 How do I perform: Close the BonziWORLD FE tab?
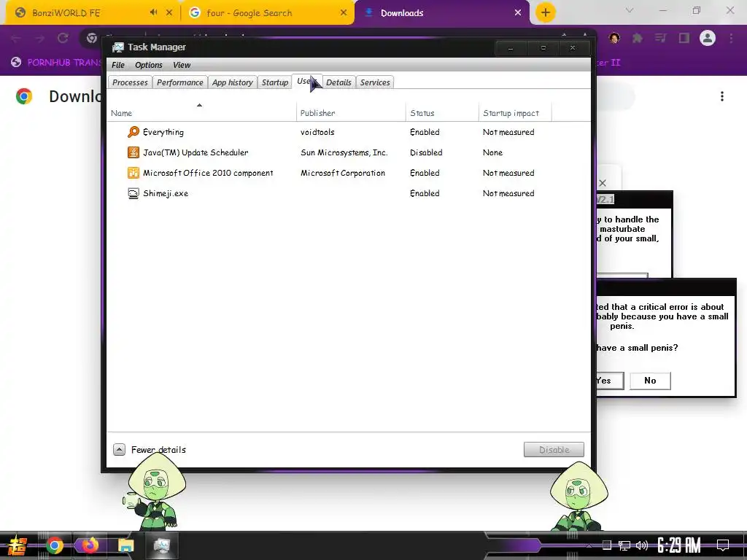click(169, 13)
